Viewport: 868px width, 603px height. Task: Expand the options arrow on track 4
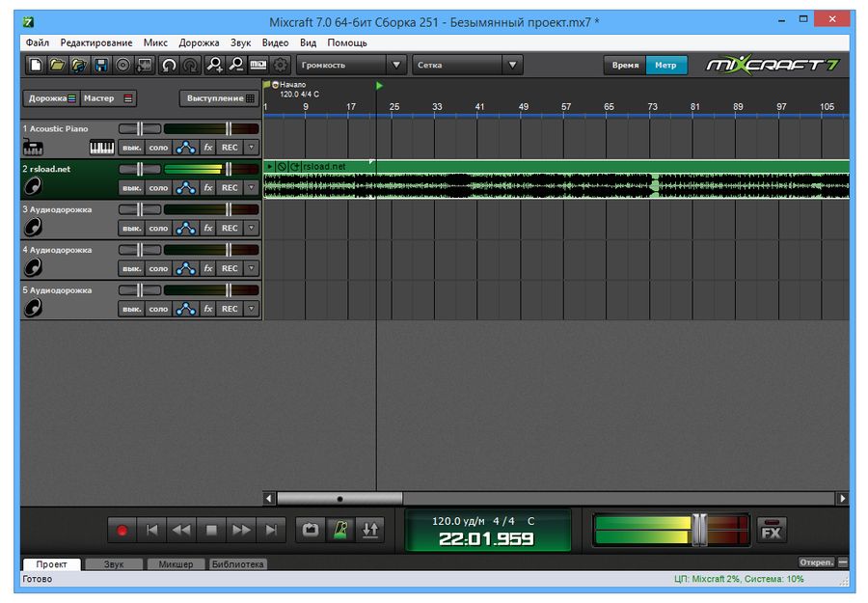click(250, 268)
